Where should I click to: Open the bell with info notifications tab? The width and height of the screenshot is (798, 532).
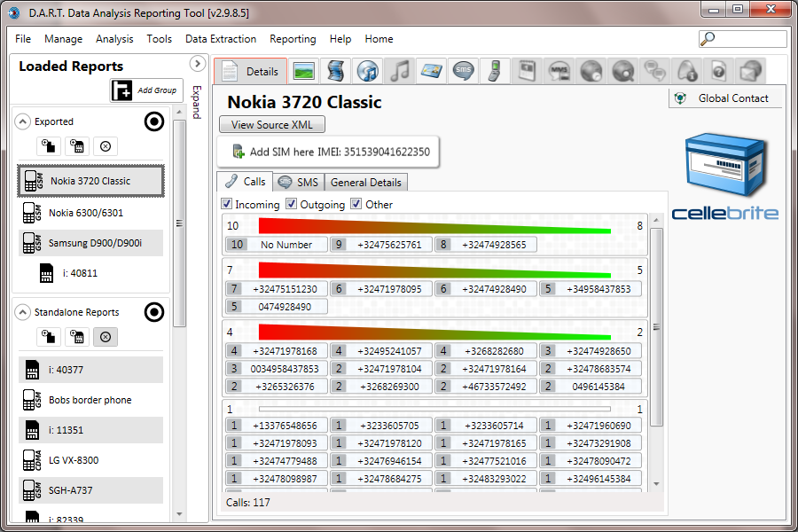tap(686, 71)
